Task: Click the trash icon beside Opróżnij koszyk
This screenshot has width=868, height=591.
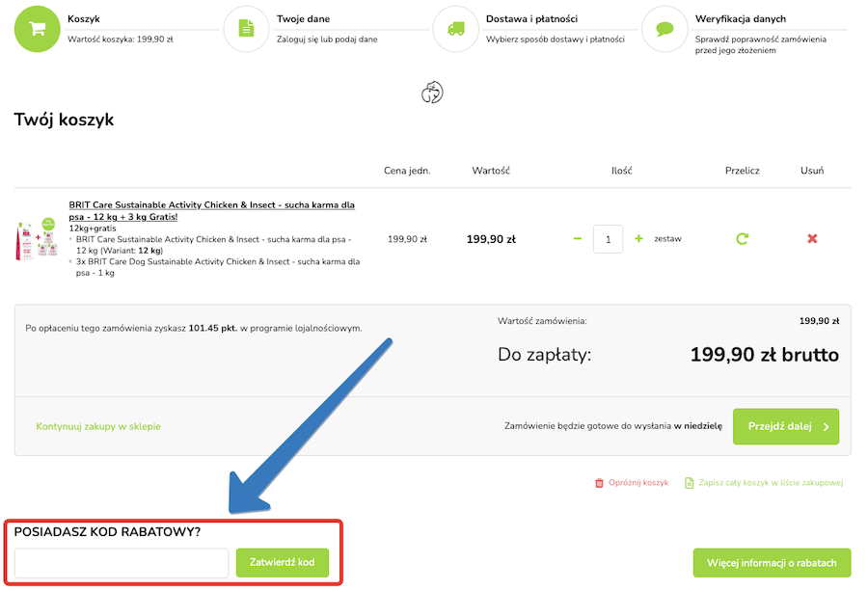Action: (x=599, y=482)
